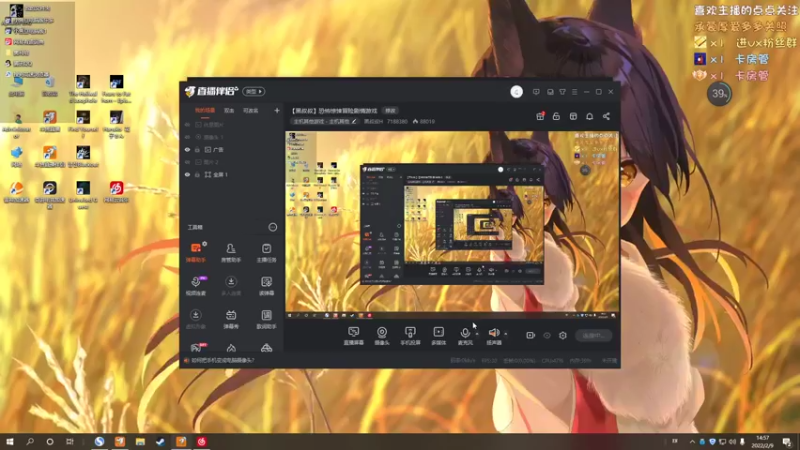
Task: Show the hidden 图片 2 layer
Action: [187, 162]
